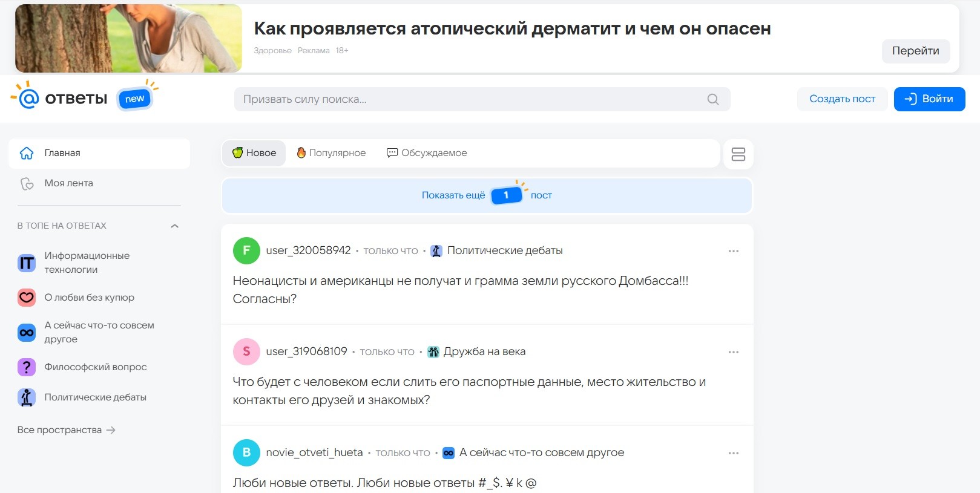Image resolution: width=980 pixels, height=493 pixels.
Task: Open Моя лента in sidebar
Action: pos(99,183)
